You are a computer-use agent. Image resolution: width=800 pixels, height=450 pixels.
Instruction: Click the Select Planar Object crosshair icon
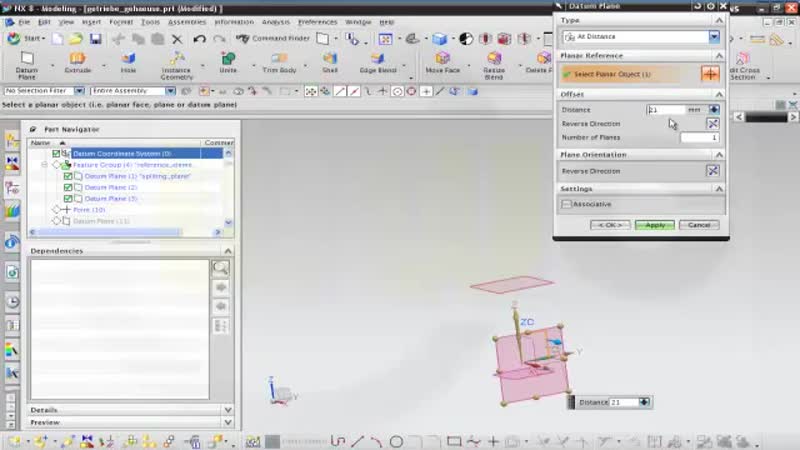[x=710, y=74]
